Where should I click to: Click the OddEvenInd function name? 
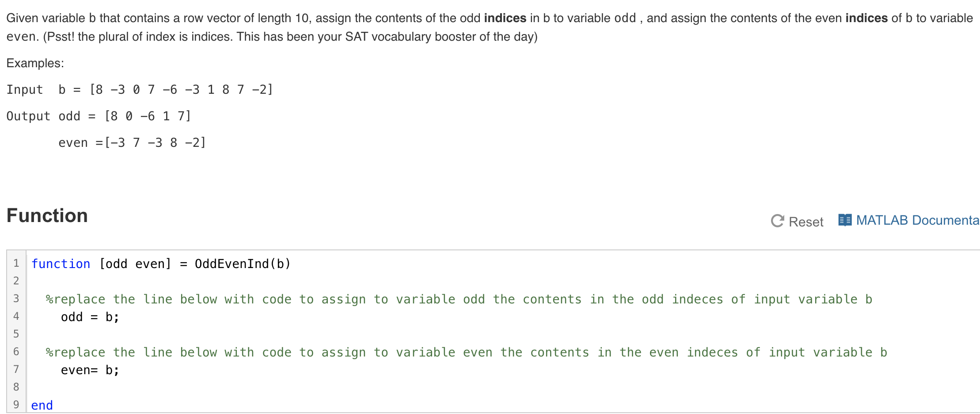(234, 264)
